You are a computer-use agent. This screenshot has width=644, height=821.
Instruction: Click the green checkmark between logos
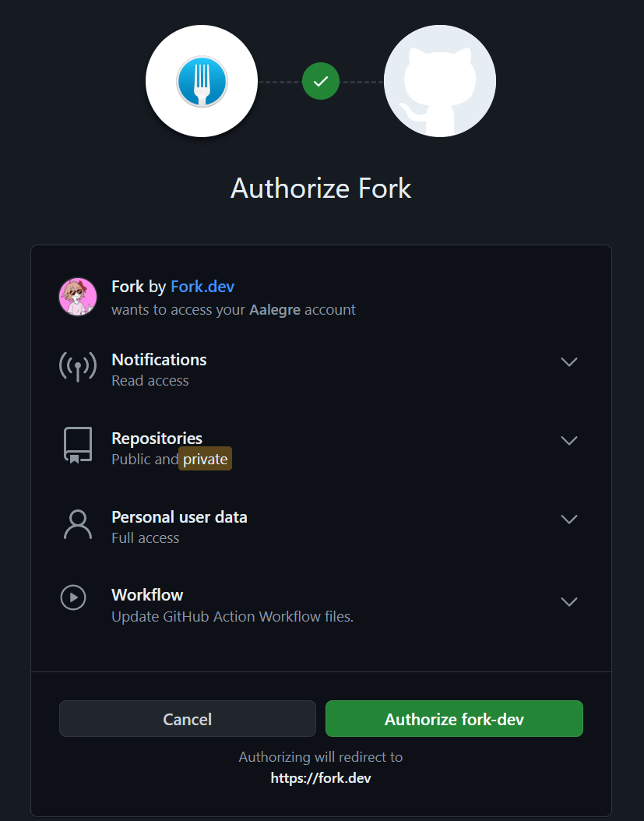[320, 81]
